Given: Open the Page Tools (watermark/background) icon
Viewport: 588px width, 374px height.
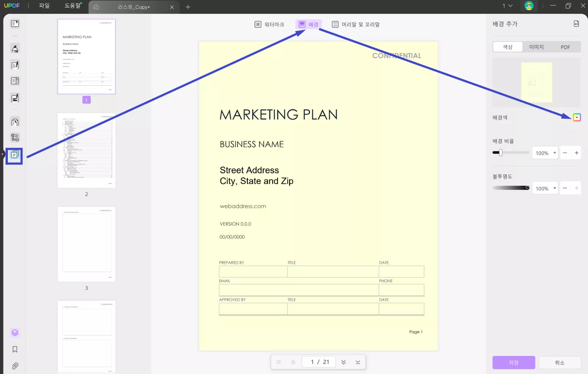Looking at the screenshot, I should click(14, 156).
